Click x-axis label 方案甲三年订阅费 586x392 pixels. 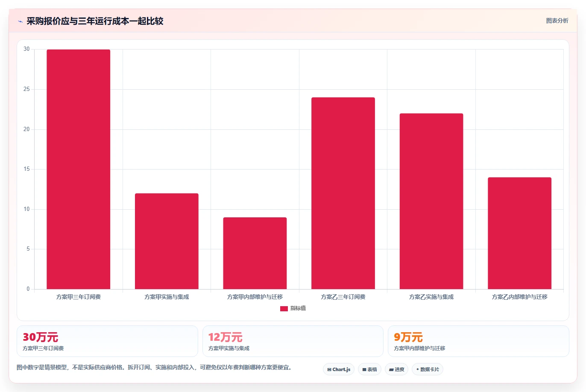click(79, 297)
